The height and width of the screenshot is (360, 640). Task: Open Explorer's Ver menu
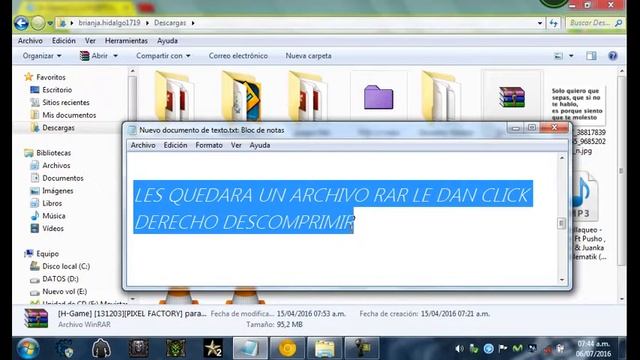(x=90, y=41)
